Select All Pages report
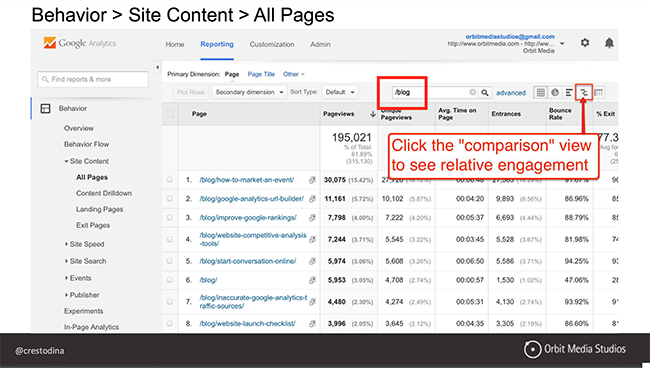The width and height of the screenshot is (650, 368). coord(92,177)
